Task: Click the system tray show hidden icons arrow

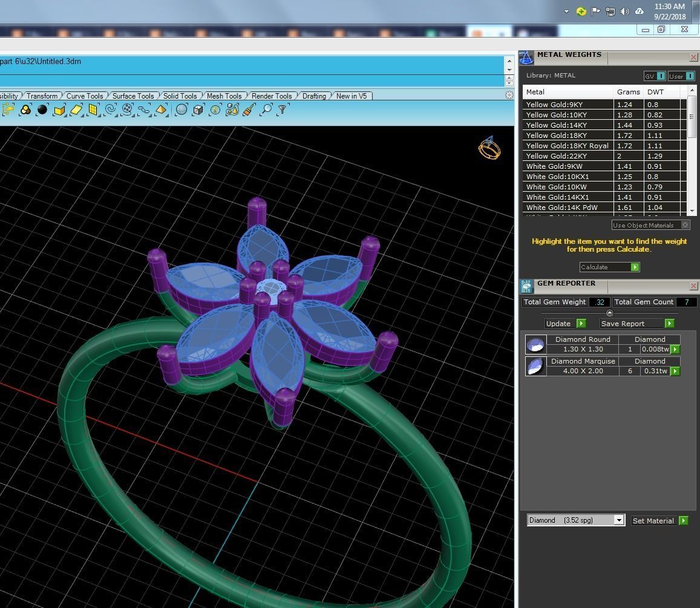Action: [x=566, y=11]
